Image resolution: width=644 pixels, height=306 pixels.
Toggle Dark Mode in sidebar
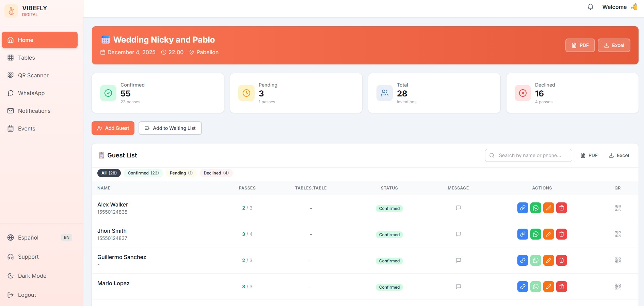pyautogui.click(x=39, y=276)
